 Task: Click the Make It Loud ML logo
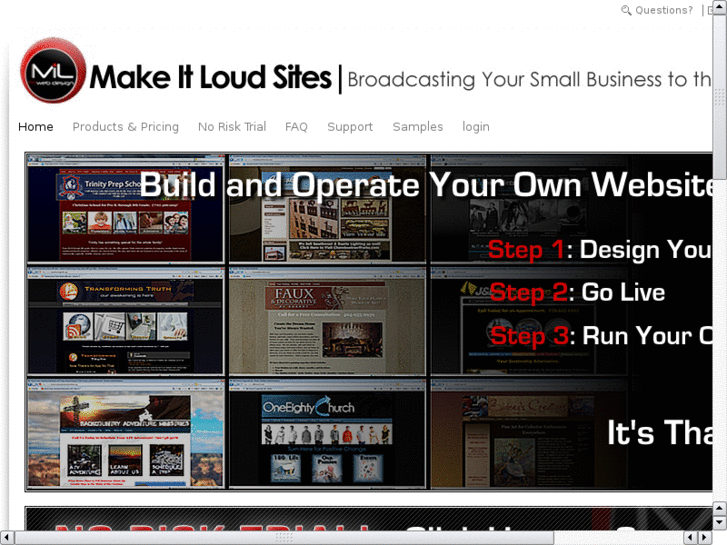(53, 71)
